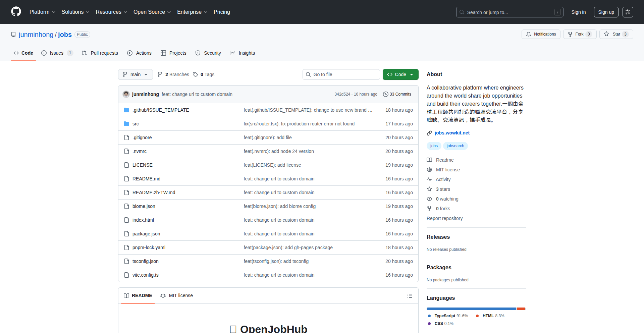This screenshot has height=333, width=644.
Task: Open the pnpm-lock.yaml file
Action: pyautogui.click(x=149, y=247)
